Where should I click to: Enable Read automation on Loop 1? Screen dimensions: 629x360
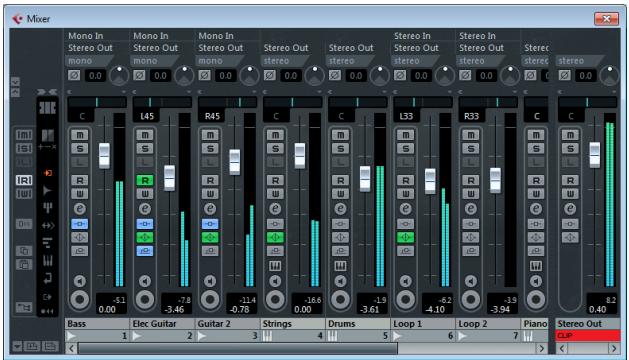coord(406,180)
